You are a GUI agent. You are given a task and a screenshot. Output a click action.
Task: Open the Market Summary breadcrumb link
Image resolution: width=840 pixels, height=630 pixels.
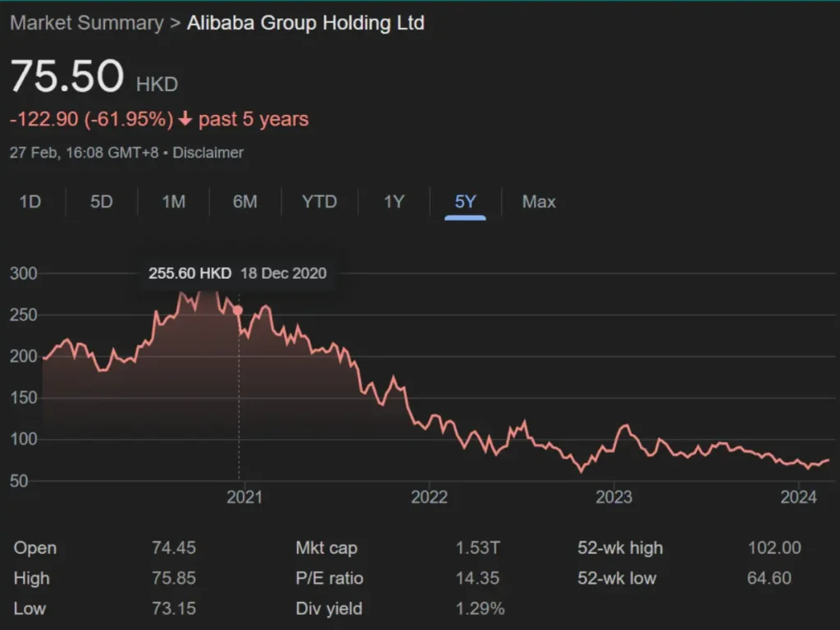tap(86, 23)
